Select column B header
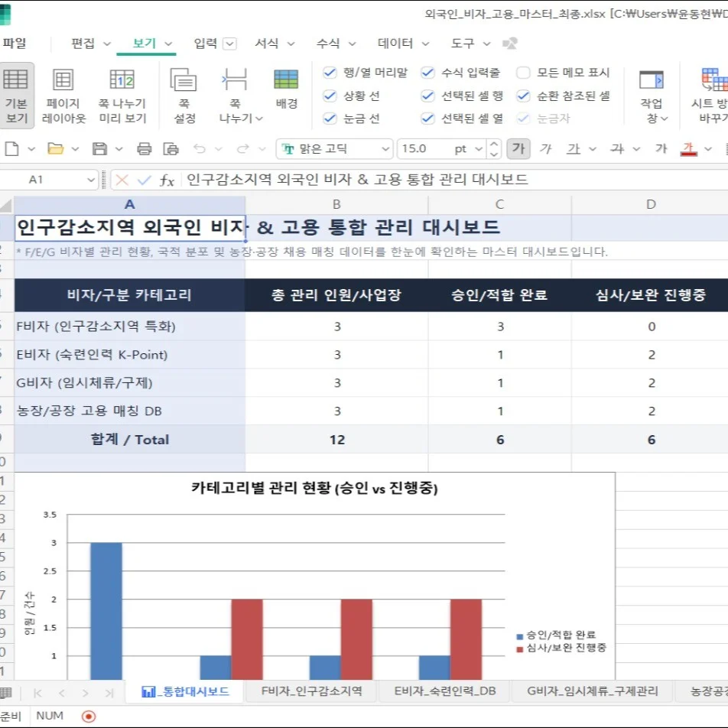The image size is (728, 728). 336,204
